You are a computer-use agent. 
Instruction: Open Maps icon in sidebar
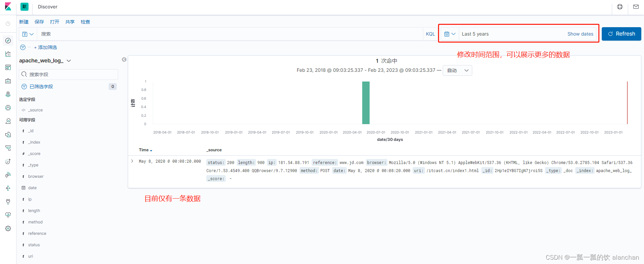(8, 94)
